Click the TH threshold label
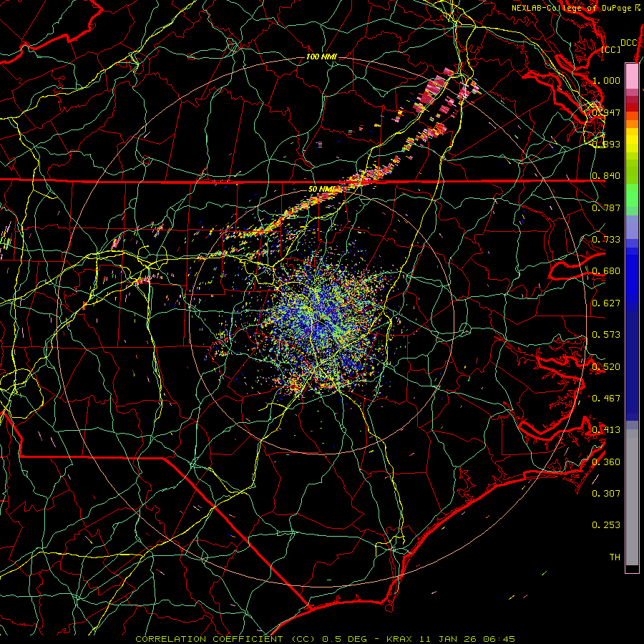644x644 pixels. point(615,557)
